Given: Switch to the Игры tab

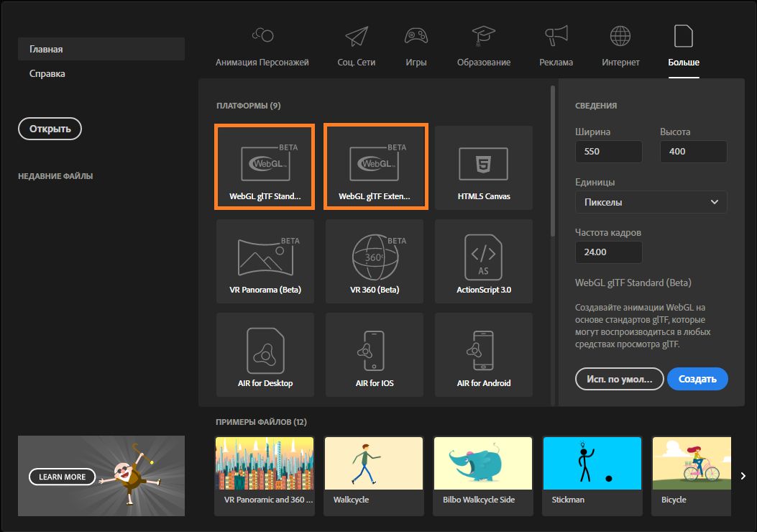Looking at the screenshot, I should pyautogui.click(x=416, y=47).
